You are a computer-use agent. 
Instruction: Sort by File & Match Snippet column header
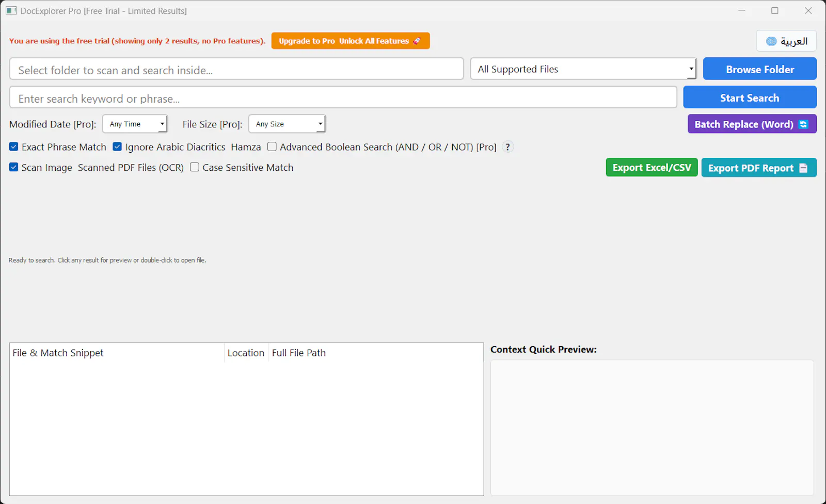(x=117, y=353)
